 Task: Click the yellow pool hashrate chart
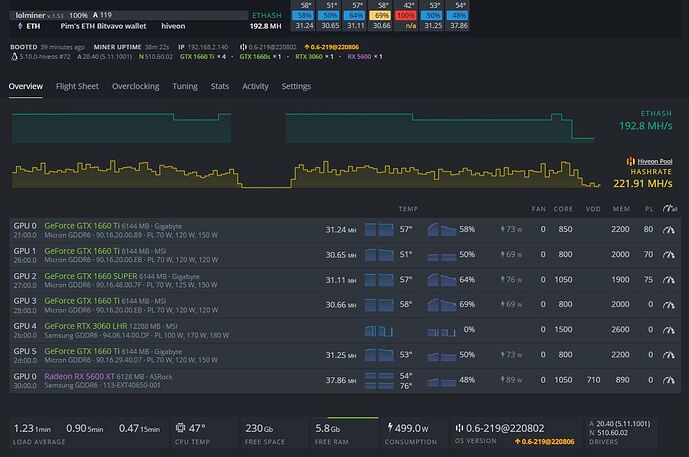pyautogui.click(x=306, y=174)
